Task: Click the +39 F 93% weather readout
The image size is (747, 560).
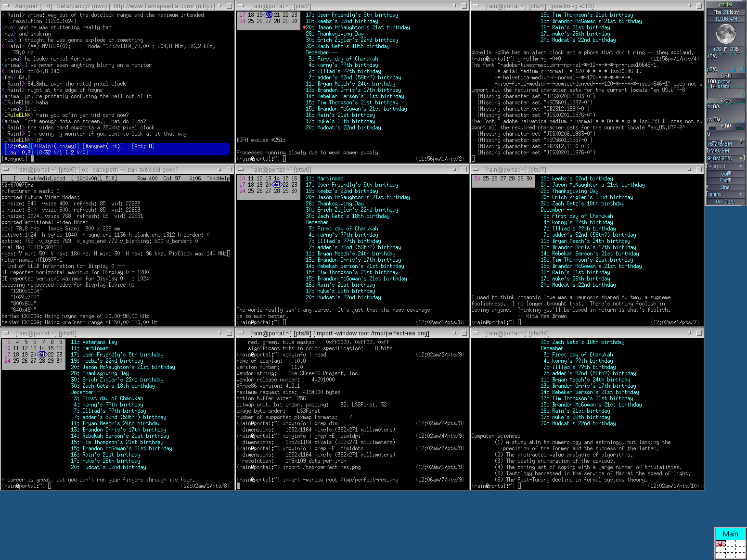Action: [x=726, y=49]
